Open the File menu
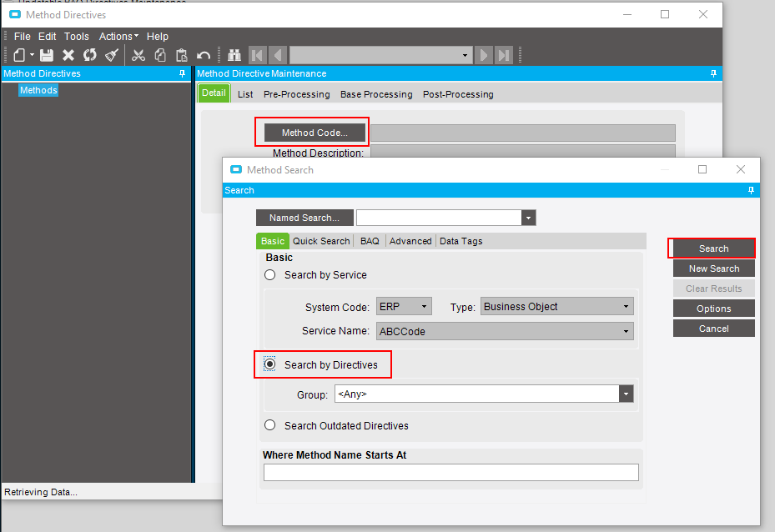The height and width of the screenshot is (532, 775). [x=23, y=36]
